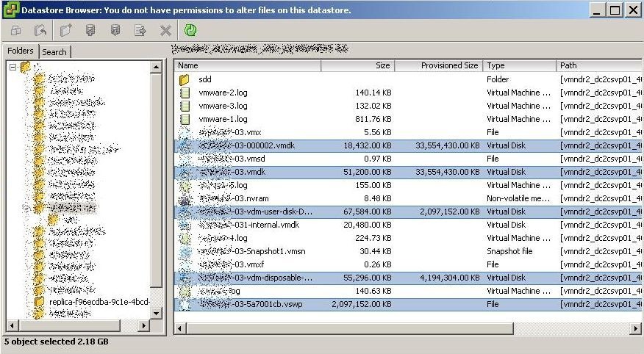Click the 18,432.00 KB size cell
Screen dimensions: 644x354
click(368, 145)
